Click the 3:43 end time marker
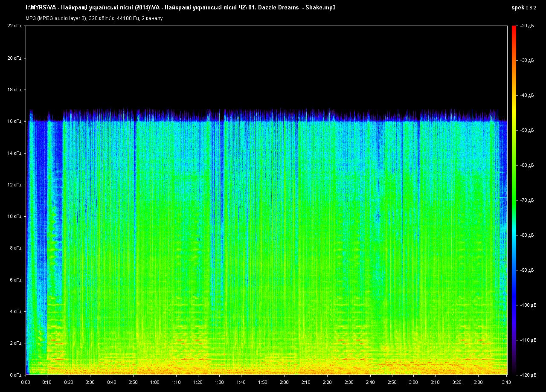The width and height of the screenshot is (546, 392). tap(506, 382)
